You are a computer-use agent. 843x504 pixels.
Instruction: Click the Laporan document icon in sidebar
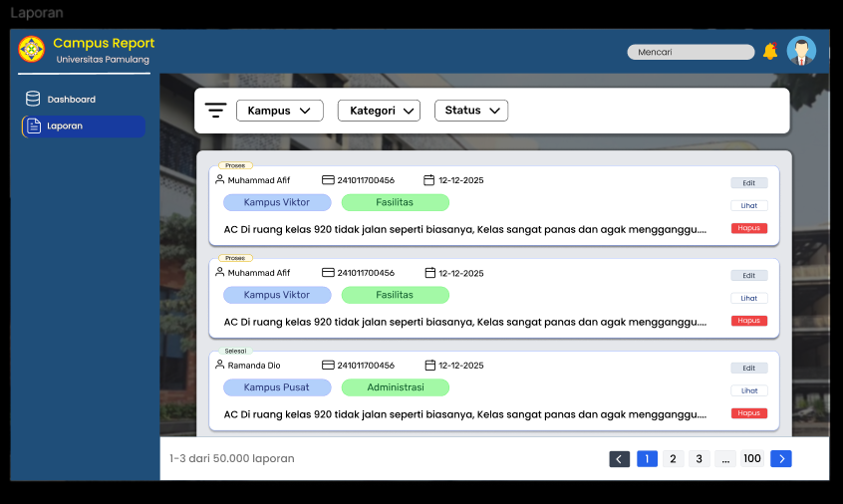[34, 126]
